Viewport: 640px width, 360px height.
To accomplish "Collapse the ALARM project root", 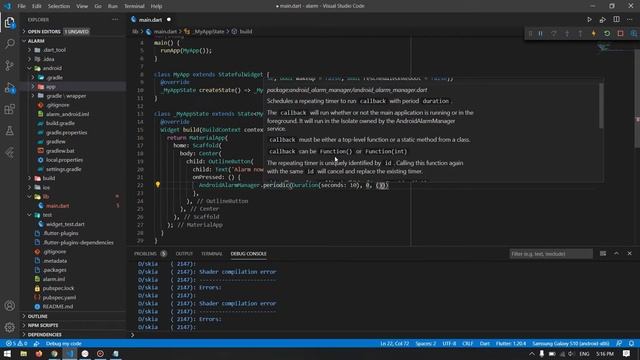I will coord(36,41).
